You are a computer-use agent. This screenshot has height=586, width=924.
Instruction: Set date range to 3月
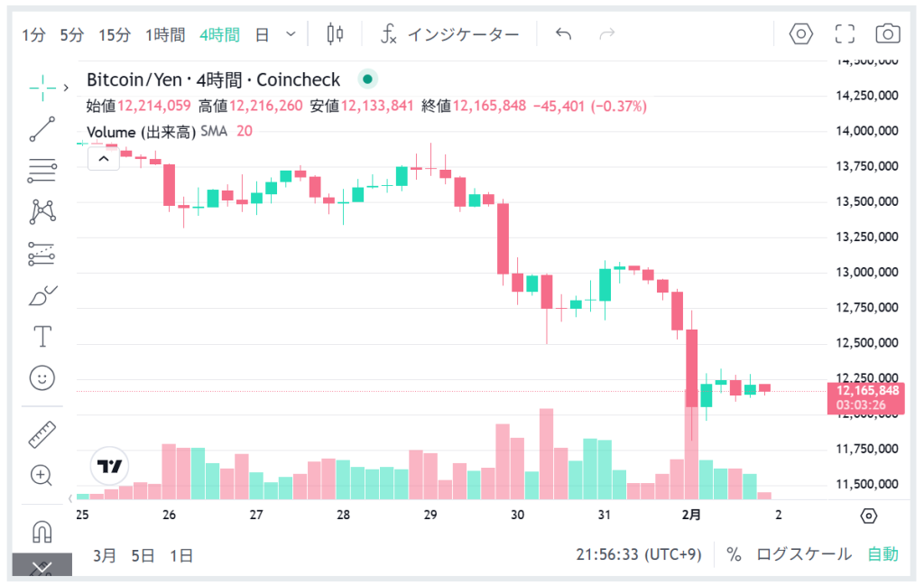[x=105, y=555]
